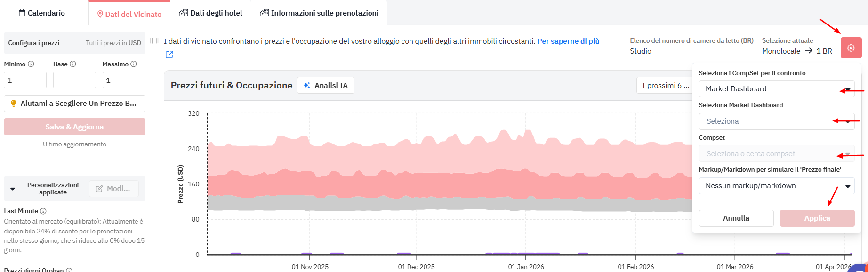
Task: Click the Base info icon
Action: [x=73, y=64]
